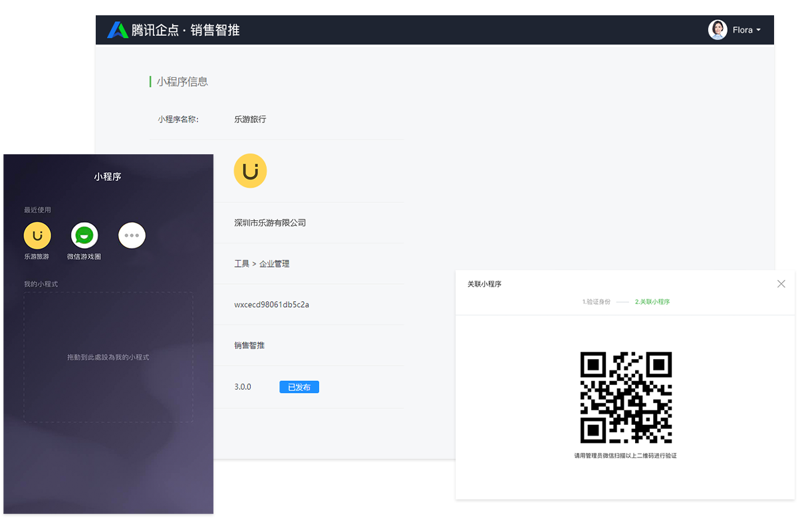Open 乐游旅游 mini program icon
This screenshot has width=798, height=532.
click(x=37, y=235)
